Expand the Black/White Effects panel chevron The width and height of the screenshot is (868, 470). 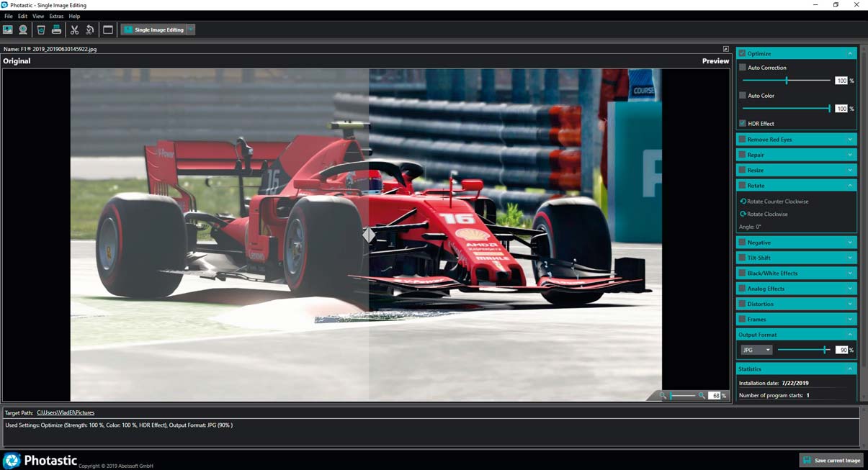[850, 273]
